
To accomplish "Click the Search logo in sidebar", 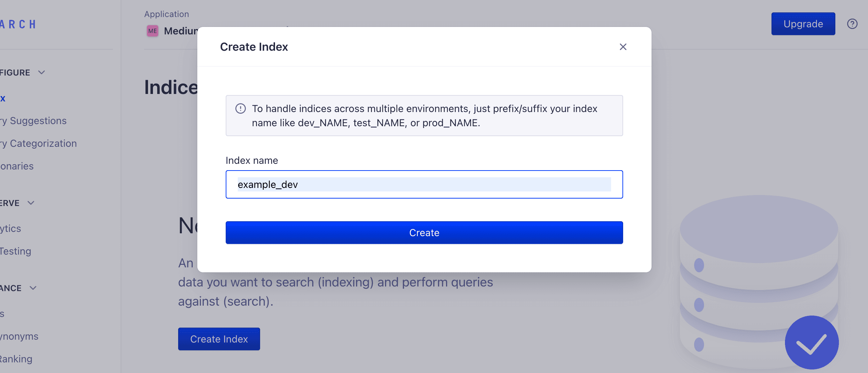I will point(18,24).
